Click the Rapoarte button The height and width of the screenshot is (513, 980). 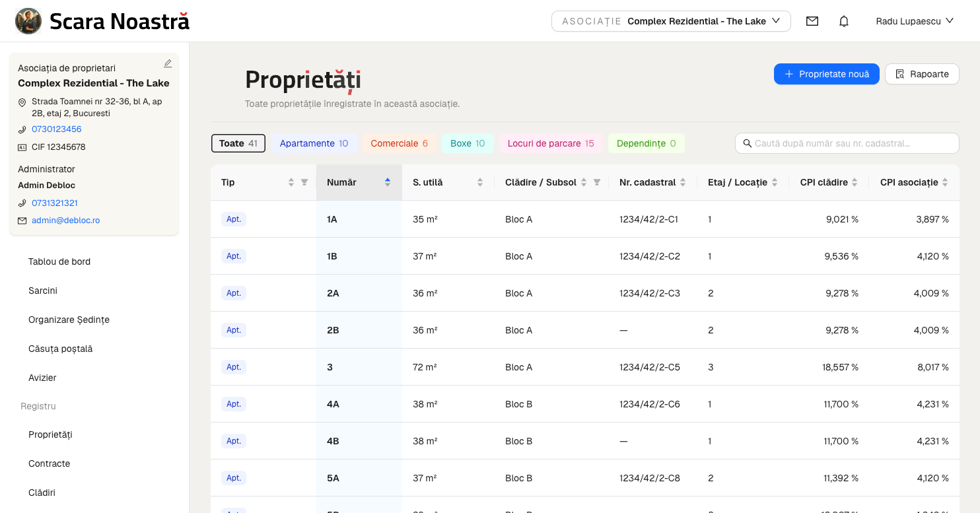[x=922, y=74]
